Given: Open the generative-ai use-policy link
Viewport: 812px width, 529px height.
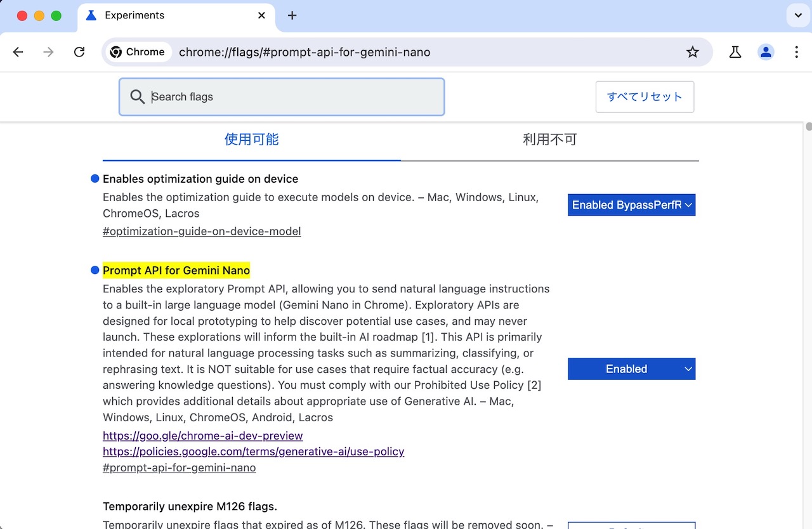Looking at the screenshot, I should click(x=254, y=452).
